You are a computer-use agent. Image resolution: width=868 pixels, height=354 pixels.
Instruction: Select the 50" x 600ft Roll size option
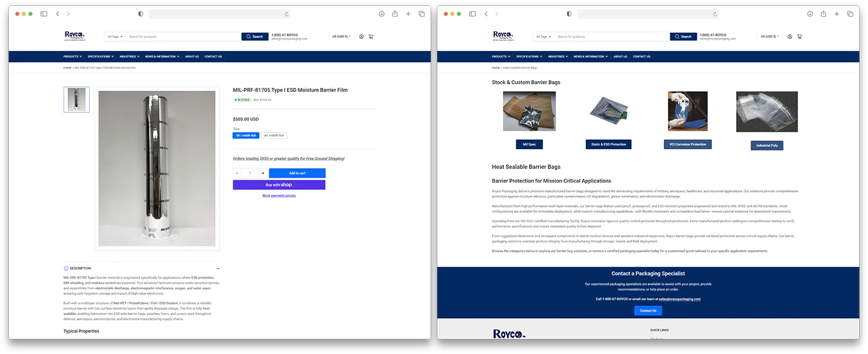274,135
